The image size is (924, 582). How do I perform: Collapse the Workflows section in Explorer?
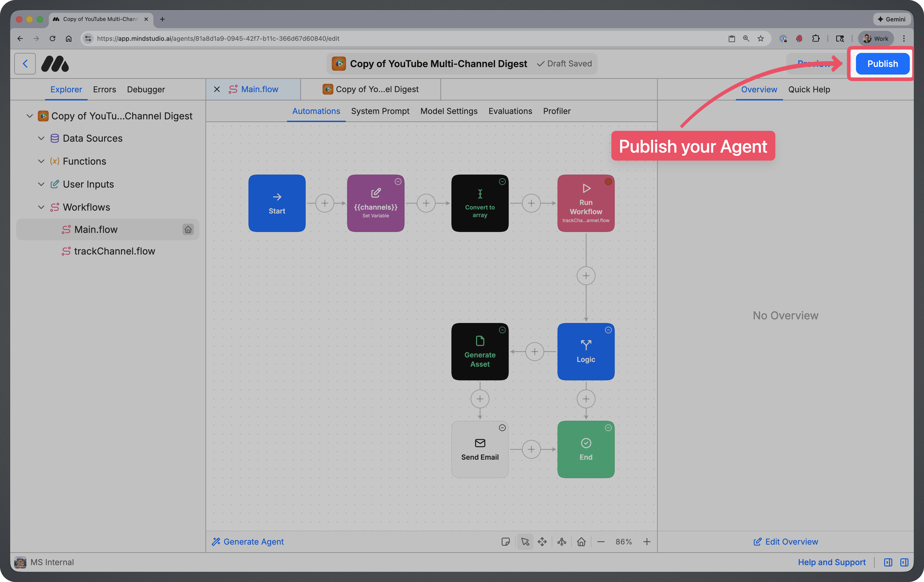click(41, 207)
